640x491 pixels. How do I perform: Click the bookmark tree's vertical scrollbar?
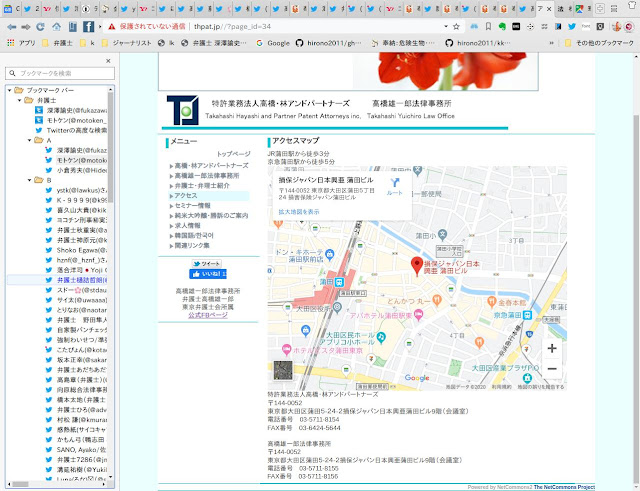(x=110, y=147)
